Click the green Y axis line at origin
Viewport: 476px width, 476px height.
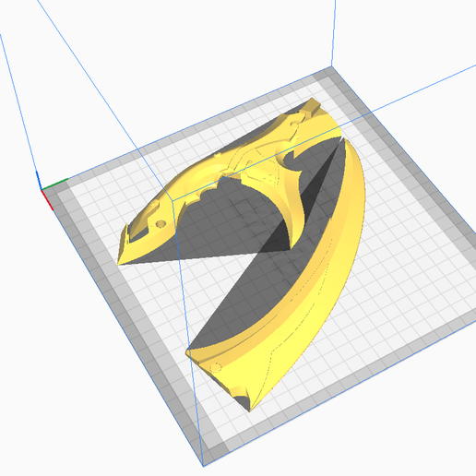(x=54, y=184)
